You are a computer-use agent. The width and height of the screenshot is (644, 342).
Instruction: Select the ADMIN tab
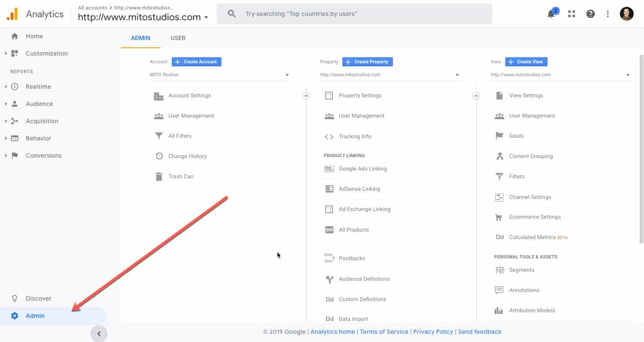coord(140,38)
